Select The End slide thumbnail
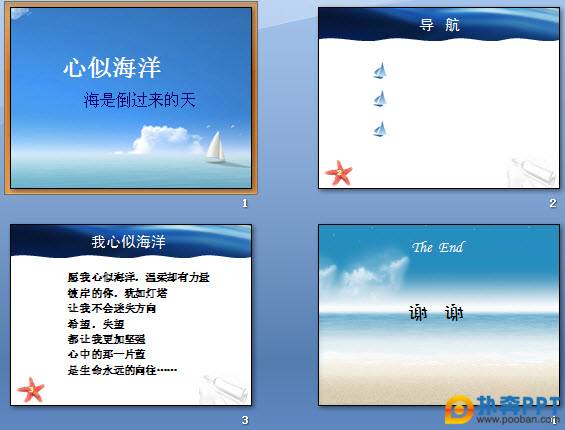This screenshot has width=565, height=430. coord(439,315)
